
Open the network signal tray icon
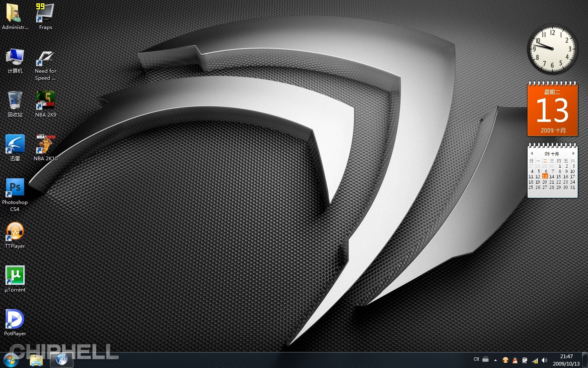(535, 360)
